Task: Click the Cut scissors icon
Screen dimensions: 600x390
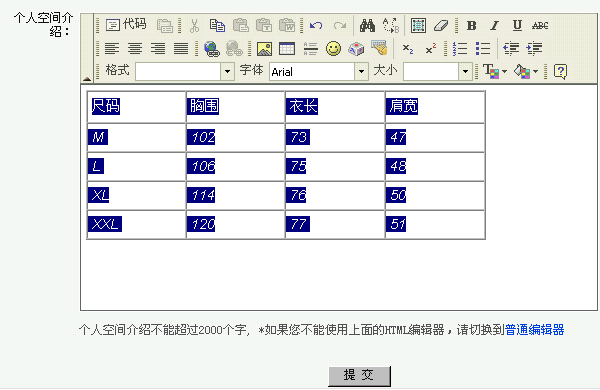Action: [194, 26]
